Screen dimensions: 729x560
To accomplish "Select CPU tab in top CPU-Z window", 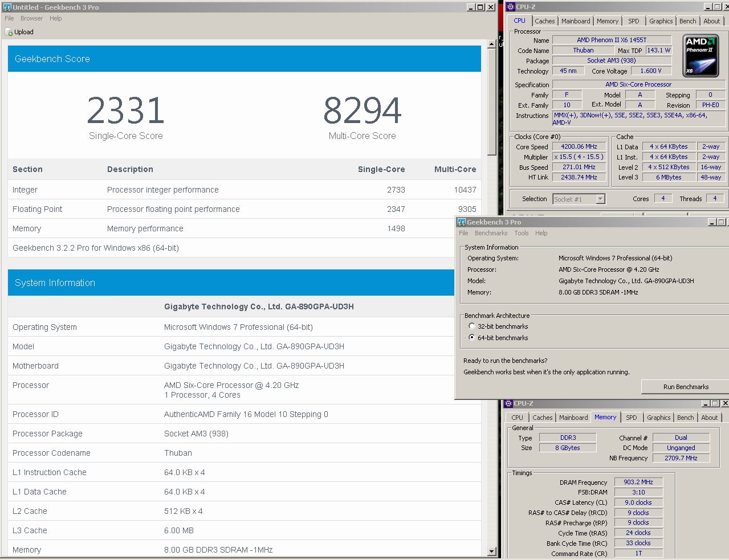I will point(519,21).
